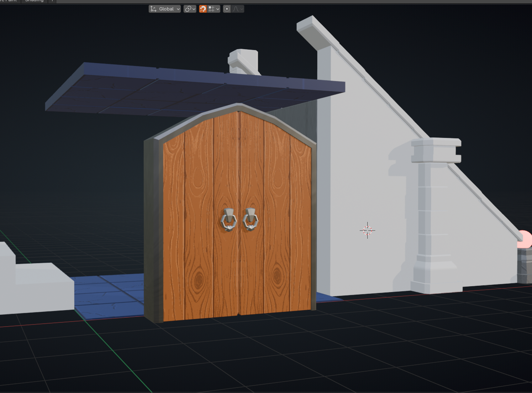Select the blue roof slab above the door
The image size is (532, 393).
click(x=195, y=90)
